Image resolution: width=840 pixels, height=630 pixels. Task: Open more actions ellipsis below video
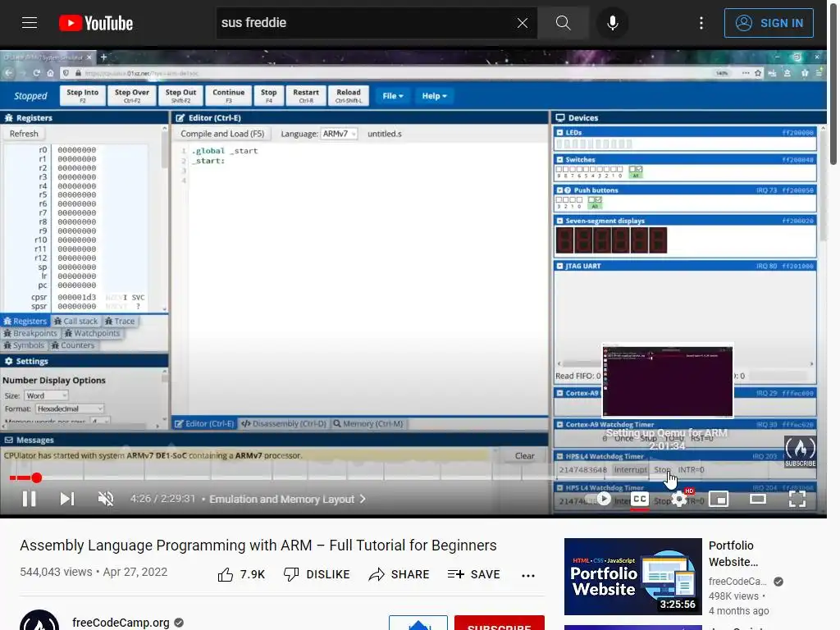coord(528,575)
